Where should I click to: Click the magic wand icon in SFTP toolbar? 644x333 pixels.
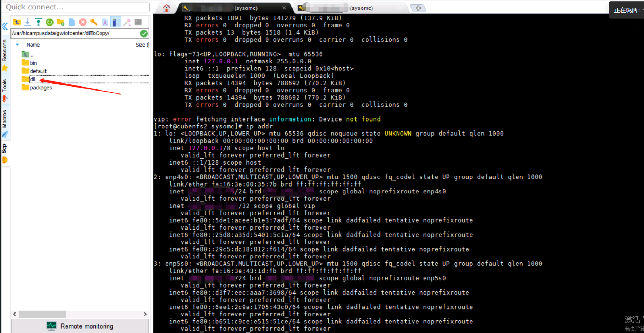tap(127, 22)
